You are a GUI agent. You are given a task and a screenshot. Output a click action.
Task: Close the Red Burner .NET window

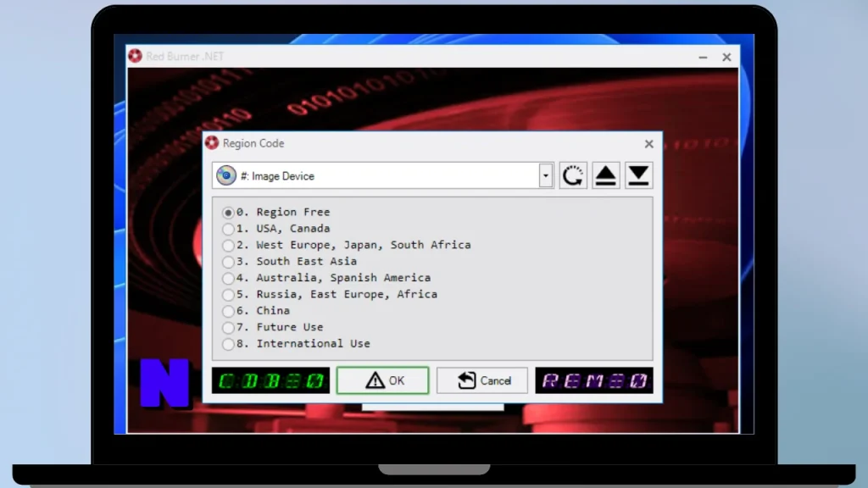click(726, 57)
